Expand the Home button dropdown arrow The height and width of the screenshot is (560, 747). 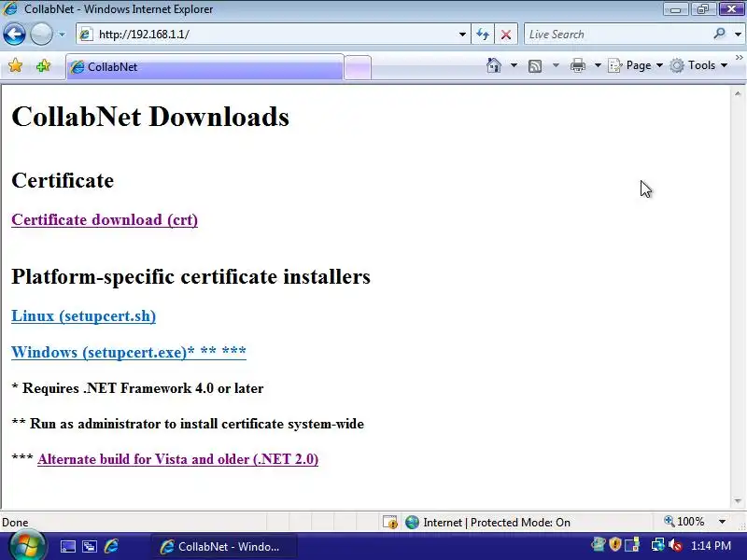coord(514,65)
